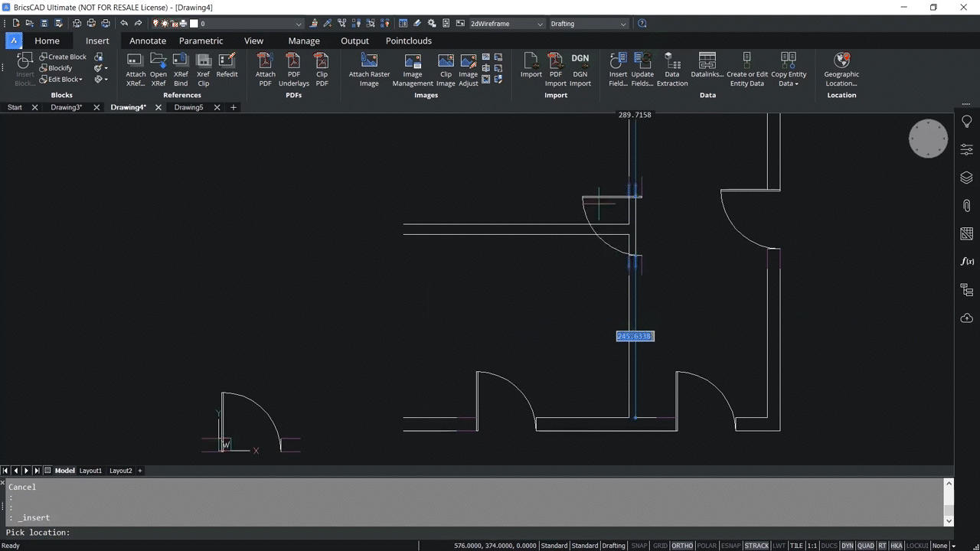This screenshot has width=980, height=551.
Task: Click the Create Block button
Action: click(62, 57)
